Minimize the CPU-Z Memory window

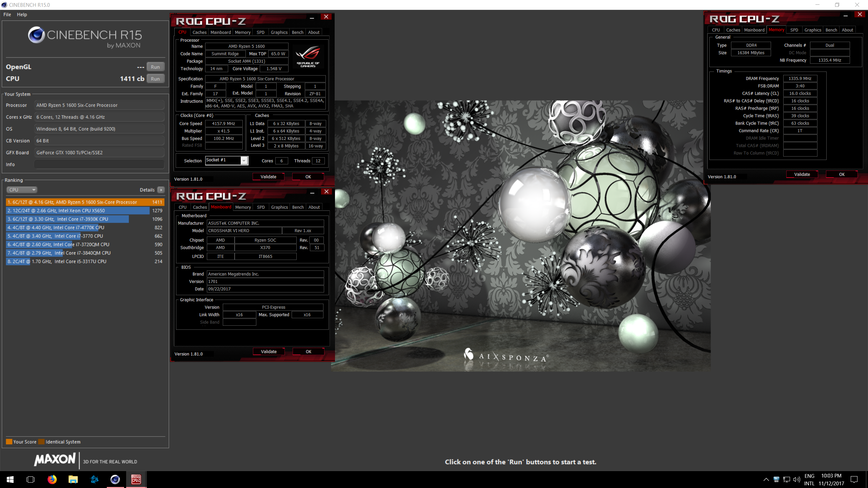[x=845, y=15]
